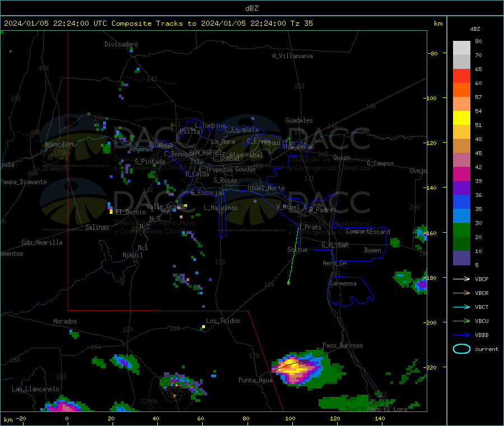504x426 pixels.
Task: Click the blue VBBB arrow legend icon
Action: tap(461, 335)
